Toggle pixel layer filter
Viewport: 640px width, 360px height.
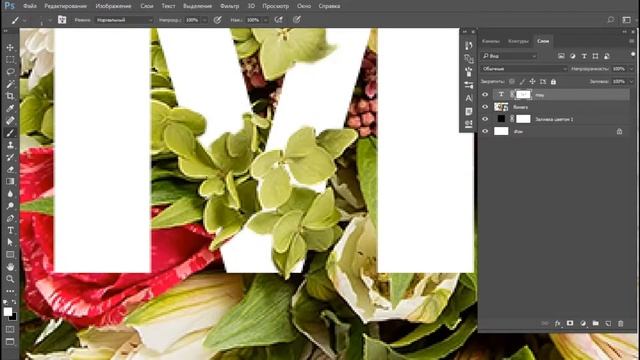click(561, 56)
